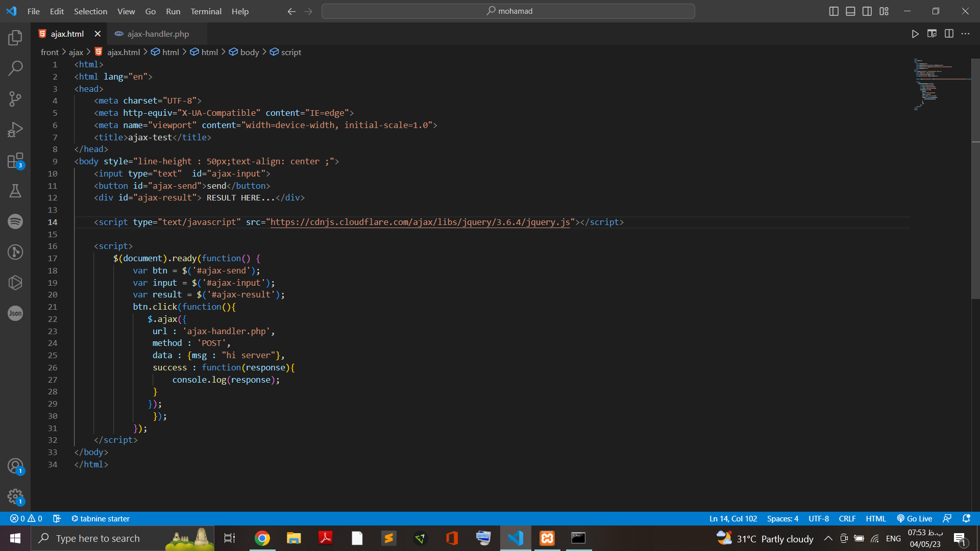Viewport: 980px width, 551px height.
Task: Expand the body breadcrumb symbol
Action: point(244,52)
